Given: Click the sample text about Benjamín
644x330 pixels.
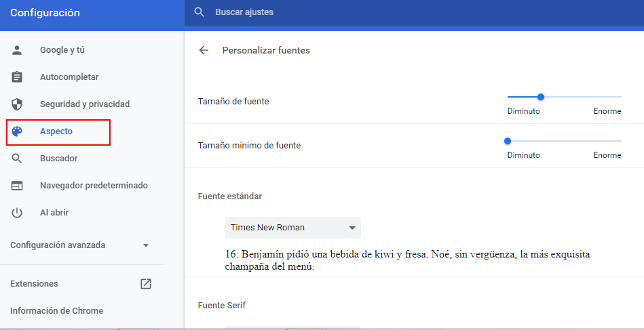Looking at the screenshot, I should click(x=407, y=261).
